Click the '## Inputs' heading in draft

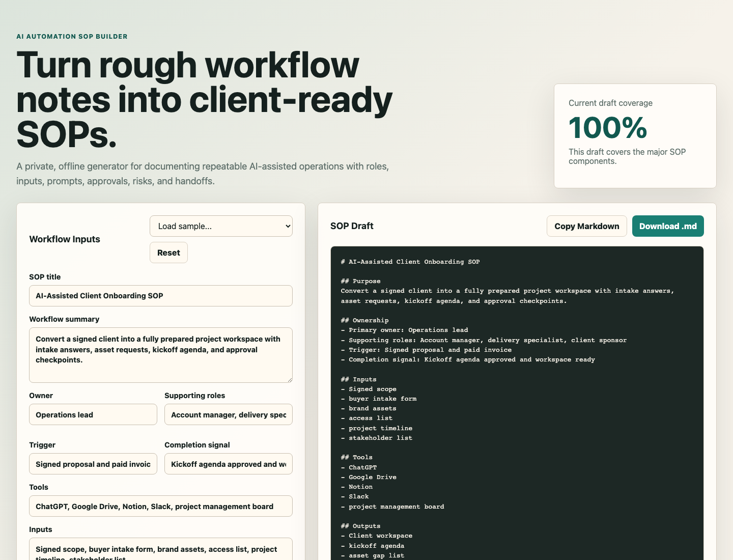pos(358,379)
